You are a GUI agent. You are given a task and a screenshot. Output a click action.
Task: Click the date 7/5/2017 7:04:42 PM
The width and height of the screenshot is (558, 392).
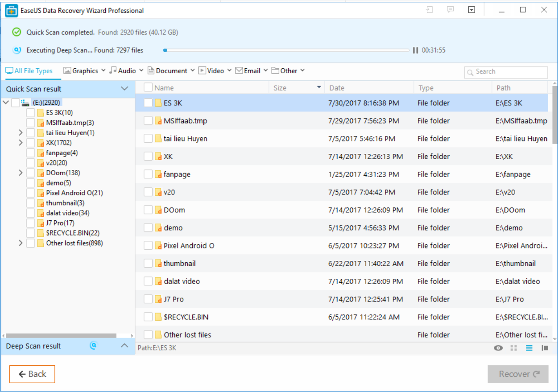pyautogui.click(x=362, y=192)
